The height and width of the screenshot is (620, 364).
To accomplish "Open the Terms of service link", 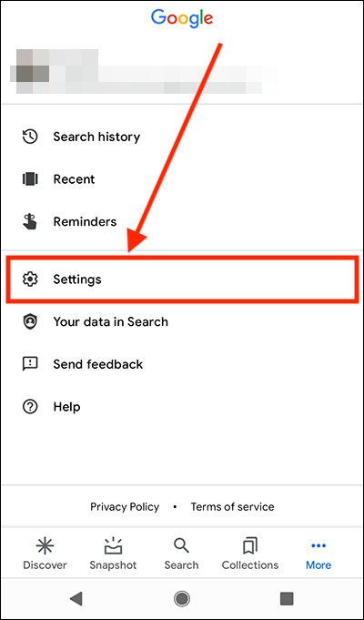I will tap(232, 506).
